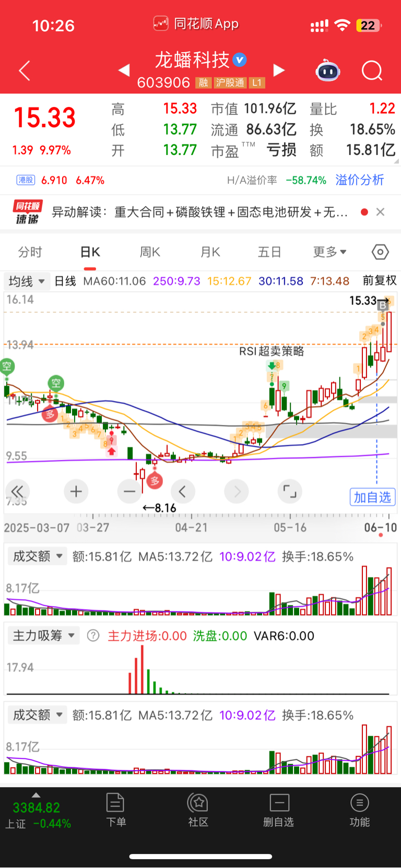Switch to previous stock with left triangle
401x868 pixels.
124,70
